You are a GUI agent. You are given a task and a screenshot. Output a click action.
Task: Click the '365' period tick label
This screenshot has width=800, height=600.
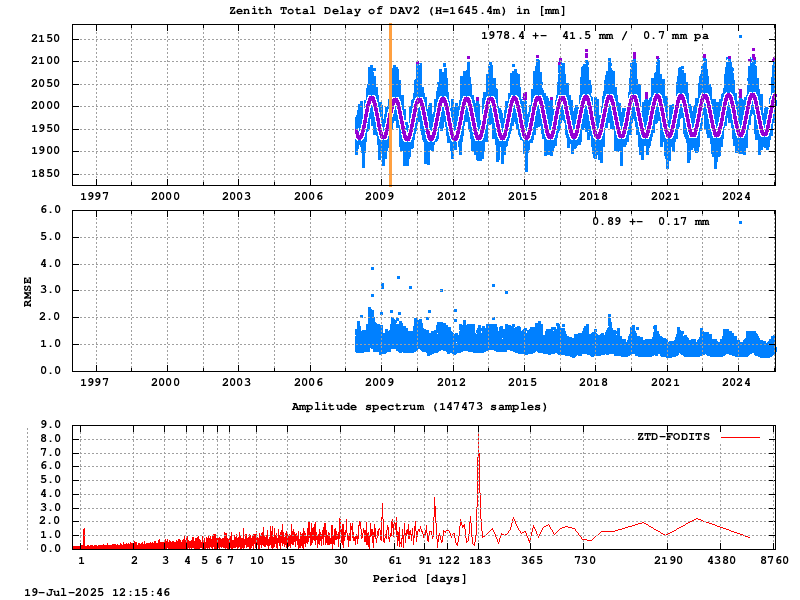click(533, 560)
